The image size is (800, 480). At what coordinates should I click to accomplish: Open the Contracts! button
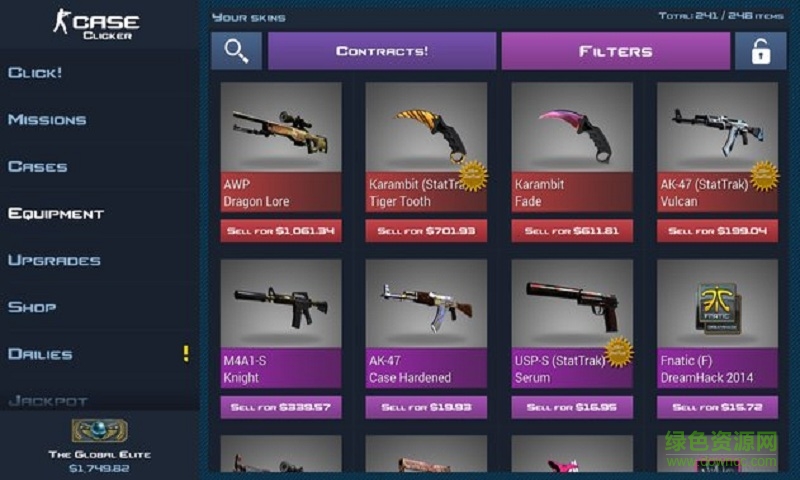click(x=382, y=51)
